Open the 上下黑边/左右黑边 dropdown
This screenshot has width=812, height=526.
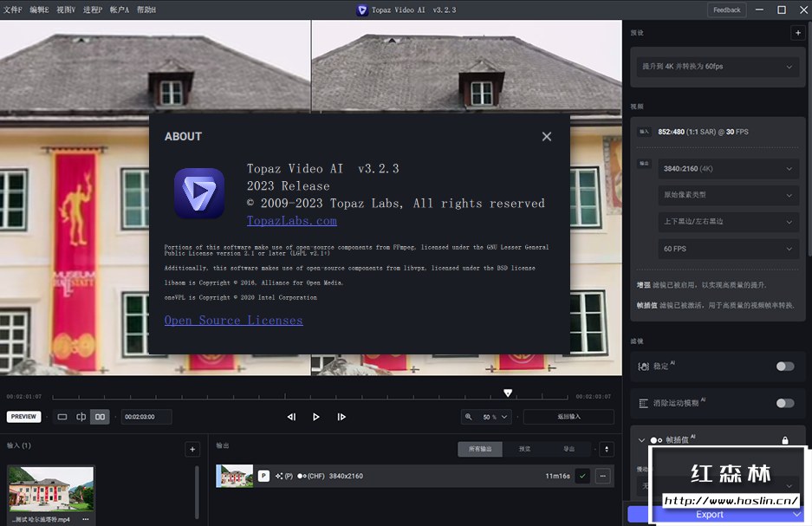pyautogui.click(x=728, y=222)
